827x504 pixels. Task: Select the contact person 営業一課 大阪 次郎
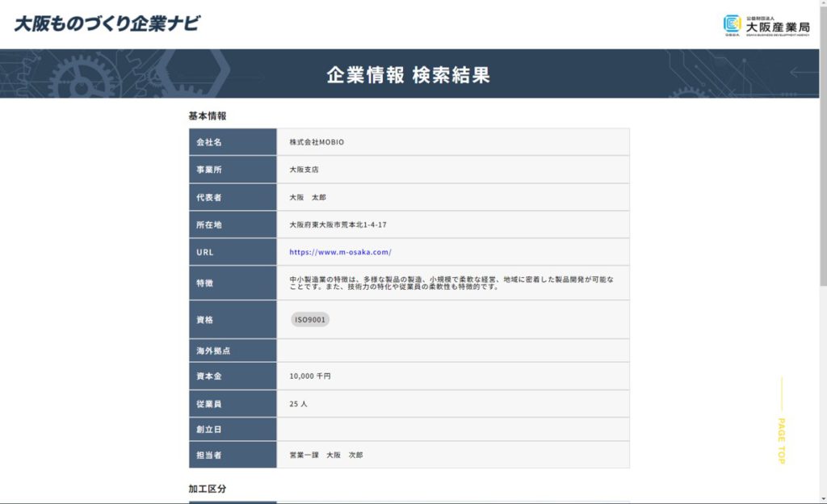click(x=326, y=455)
